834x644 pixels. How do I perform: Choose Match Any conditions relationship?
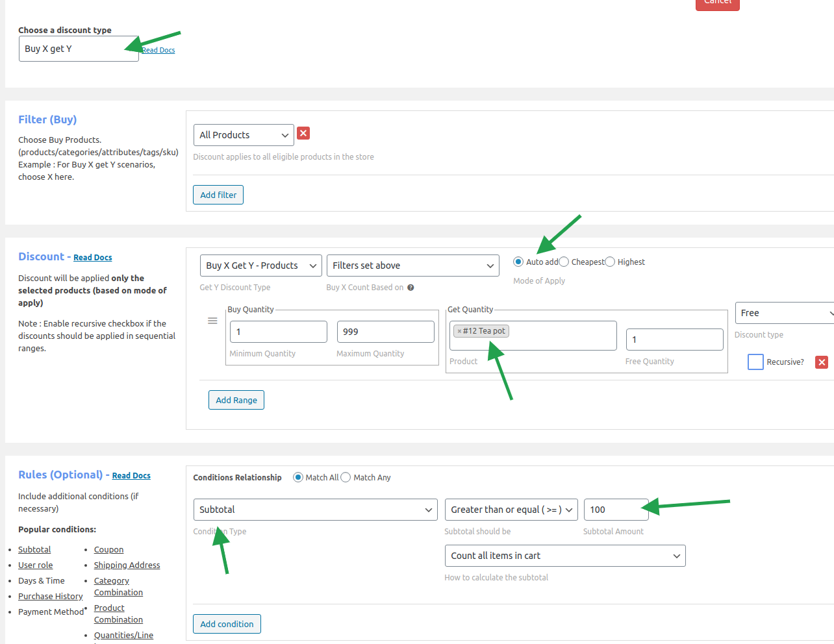point(346,478)
